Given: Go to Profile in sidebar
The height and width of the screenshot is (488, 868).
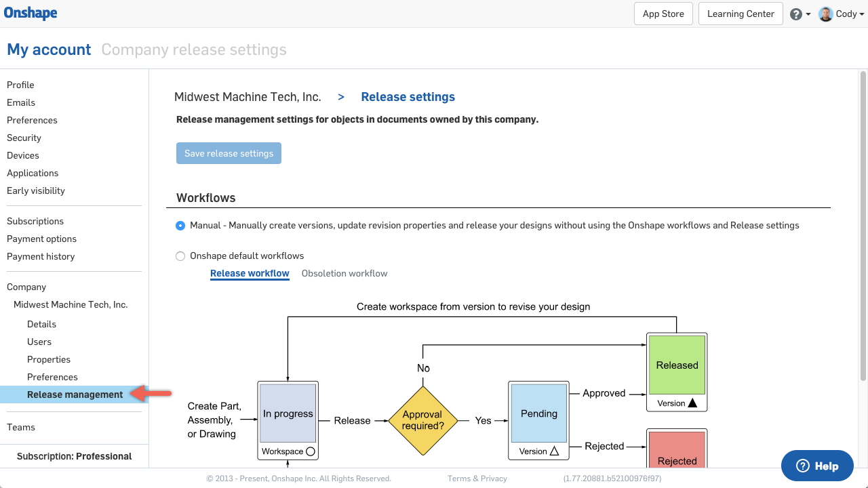Looking at the screenshot, I should pos(20,85).
